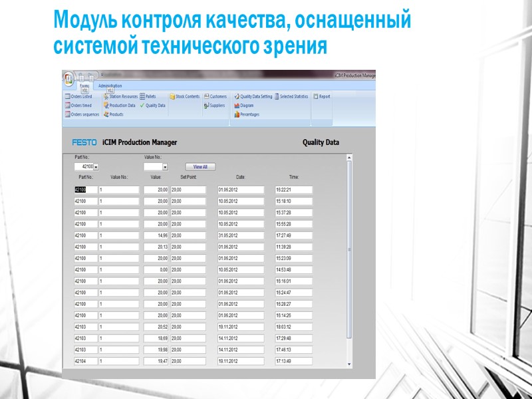The height and width of the screenshot is (399, 532).
Task: Click the Time field showing 17:13:49
Action: pos(293,361)
